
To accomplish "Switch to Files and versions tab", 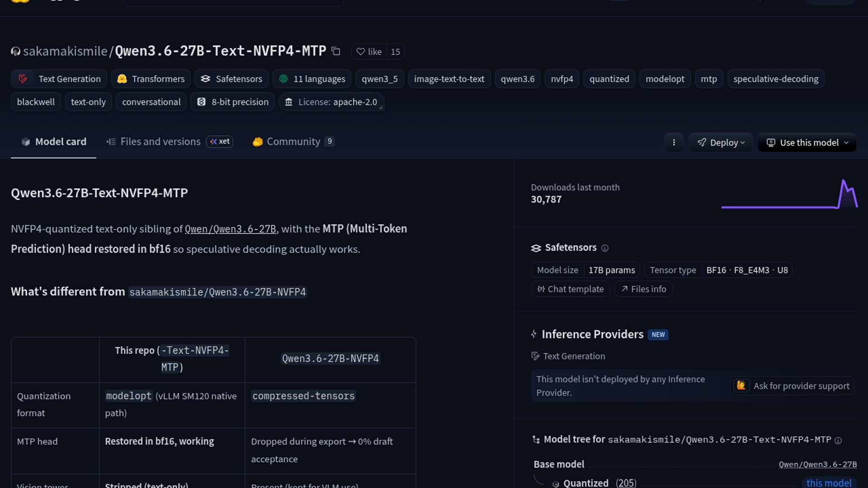I will [x=160, y=141].
